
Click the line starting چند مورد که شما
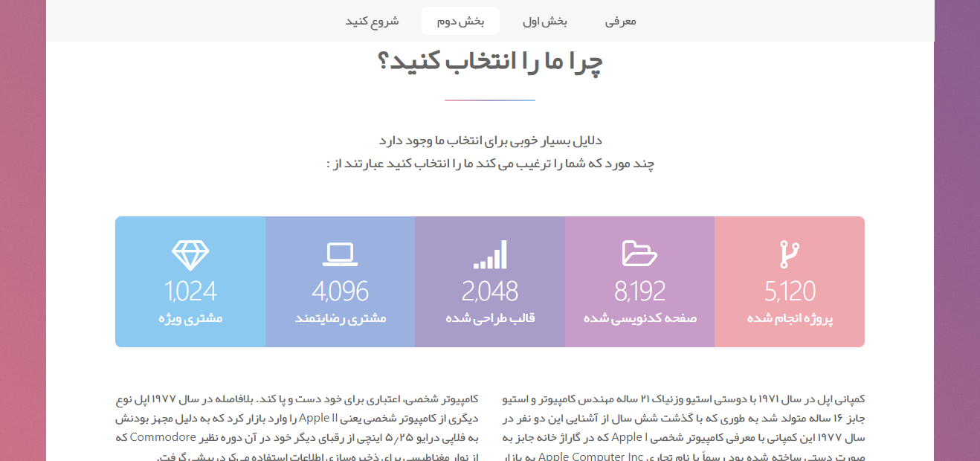click(x=490, y=164)
